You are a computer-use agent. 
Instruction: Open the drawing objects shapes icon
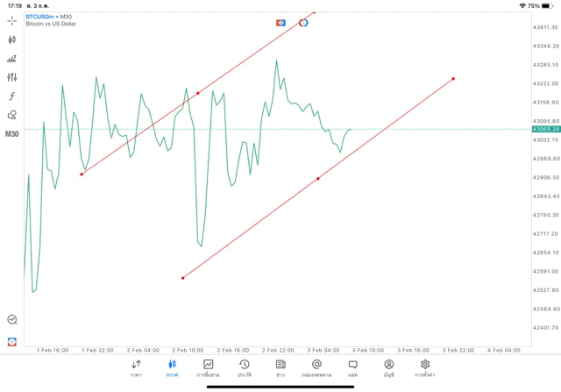(12, 115)
